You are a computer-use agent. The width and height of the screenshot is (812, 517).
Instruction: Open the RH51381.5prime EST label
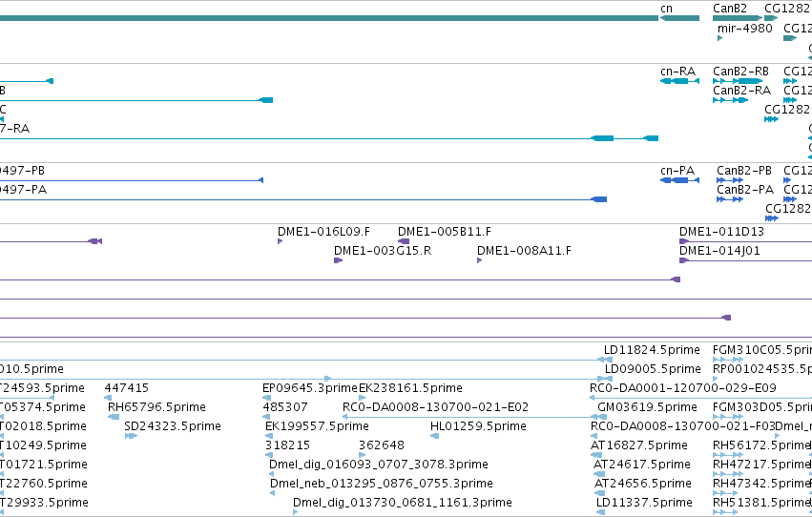[x=761, y=503]
